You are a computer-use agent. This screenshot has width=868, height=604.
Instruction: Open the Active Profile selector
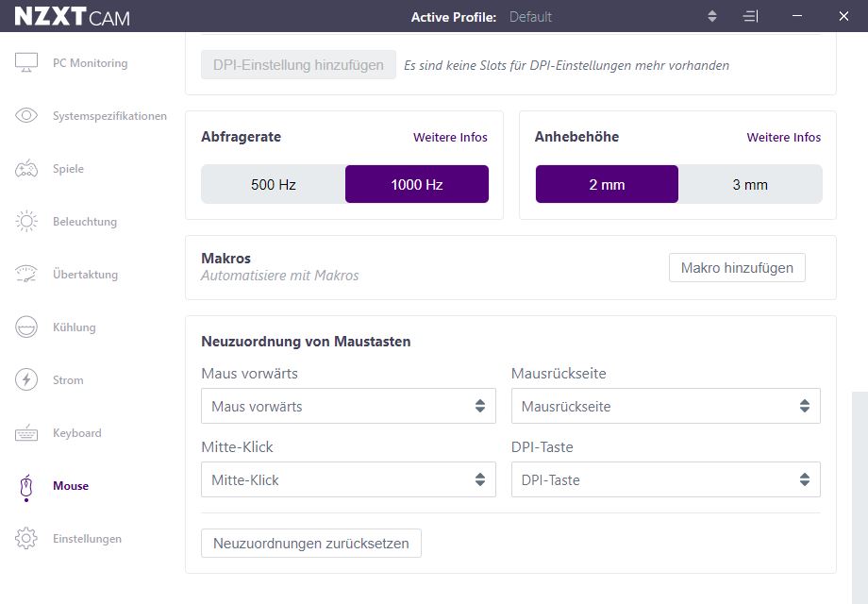click(711, 17)
